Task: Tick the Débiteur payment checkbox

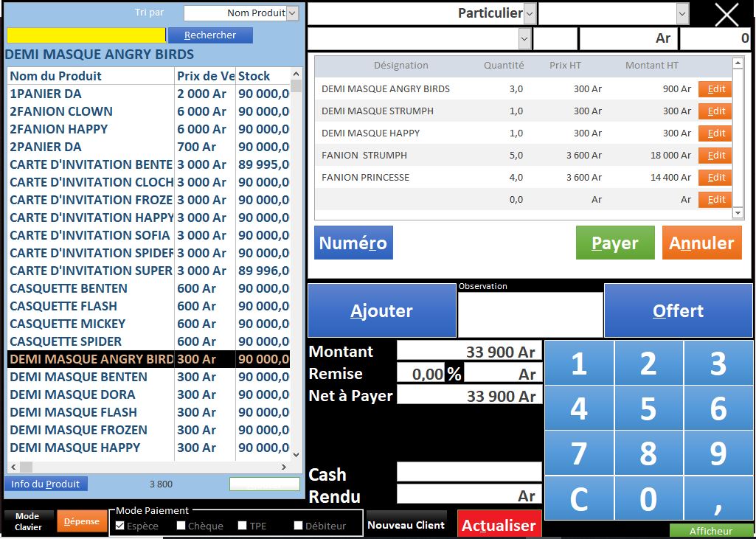Action: click(299, 526)
